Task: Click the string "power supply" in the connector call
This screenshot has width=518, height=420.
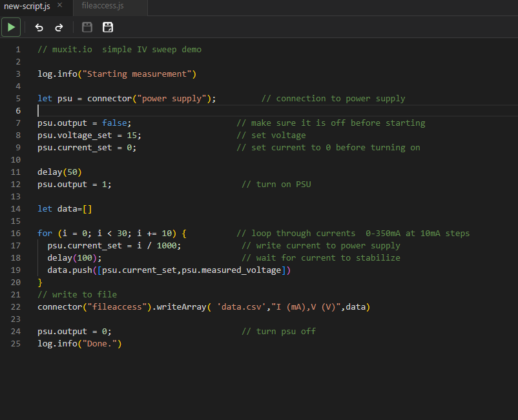Action: pyautogui.click(x=172, y=99)
